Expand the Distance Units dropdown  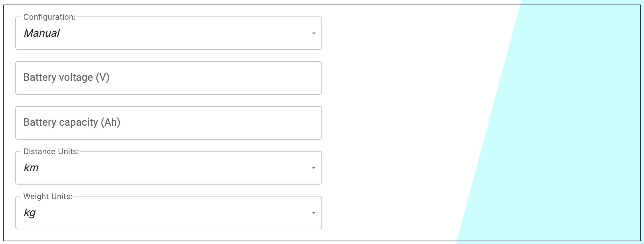click(168, 168)
